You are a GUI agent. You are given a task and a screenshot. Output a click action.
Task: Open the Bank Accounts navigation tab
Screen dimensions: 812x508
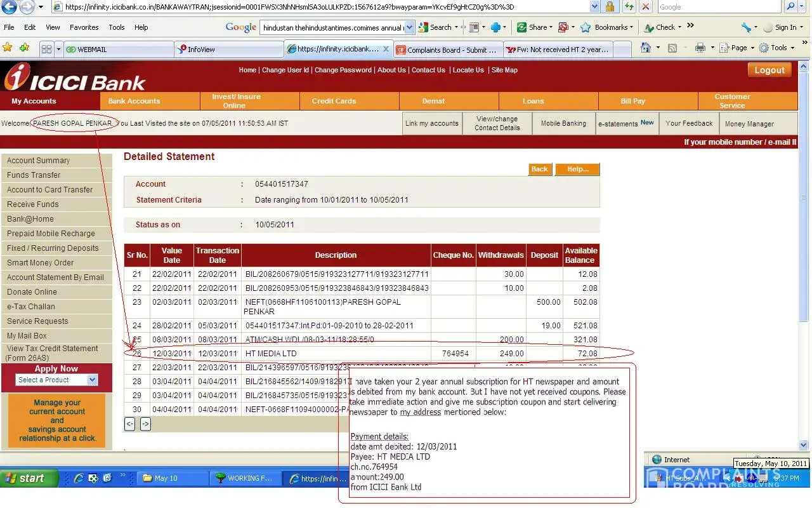pos(134,101)
